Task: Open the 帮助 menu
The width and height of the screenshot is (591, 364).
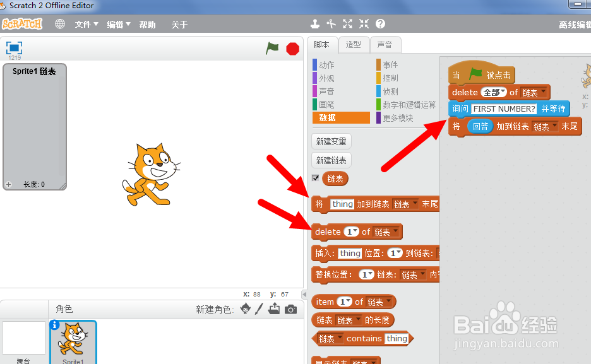Action: coord(147,25)
